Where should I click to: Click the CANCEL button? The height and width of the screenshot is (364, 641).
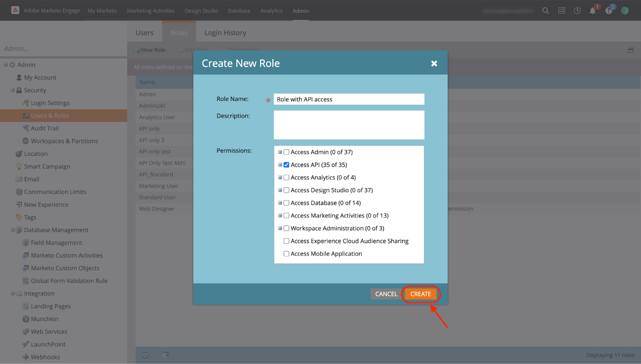(x=386, y=294)
